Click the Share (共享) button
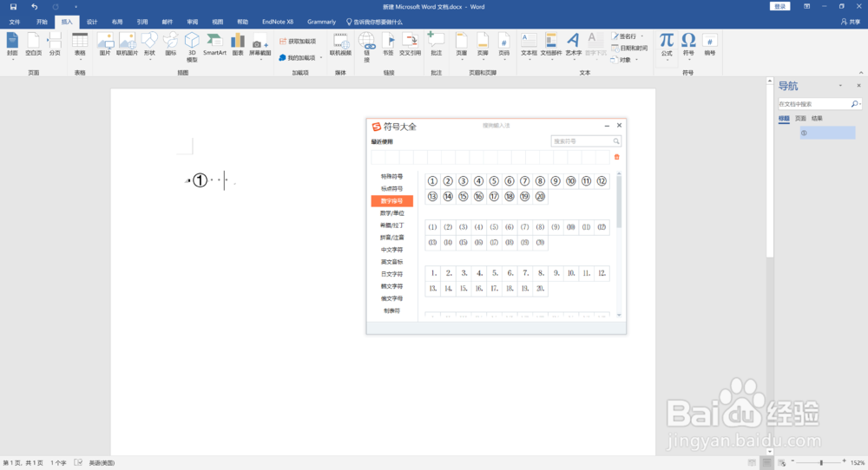 pos(851,23)
